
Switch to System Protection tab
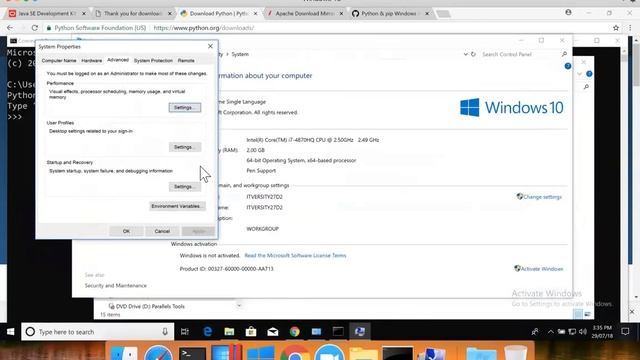[x=153, y=60]
